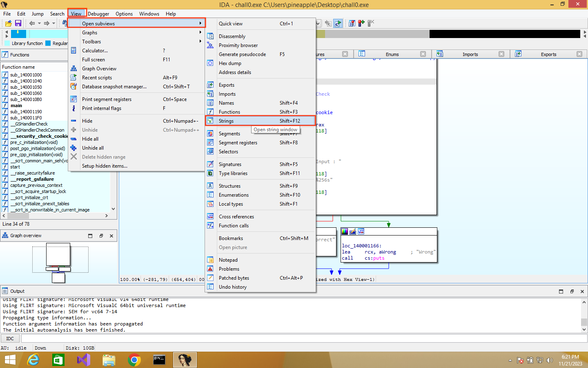
Task: Click the Notepad entry icon
Action: [x=210, y=260]
